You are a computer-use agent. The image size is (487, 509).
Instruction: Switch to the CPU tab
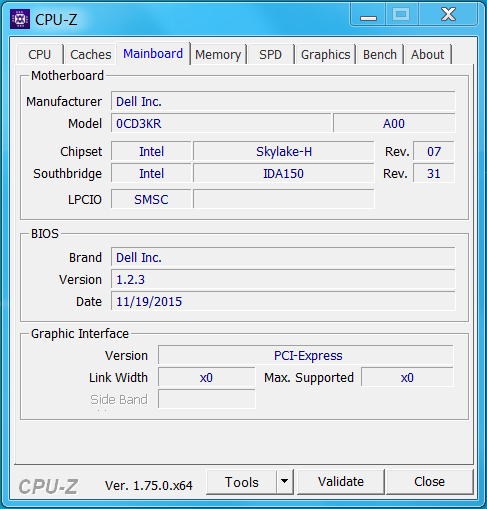click(x=40, y=54)
